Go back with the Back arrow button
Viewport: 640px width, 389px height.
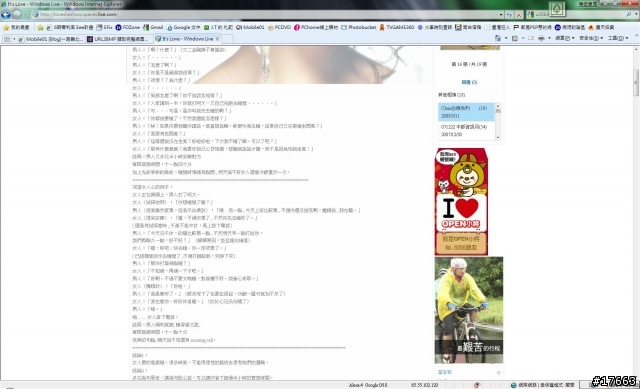[6, 15]
